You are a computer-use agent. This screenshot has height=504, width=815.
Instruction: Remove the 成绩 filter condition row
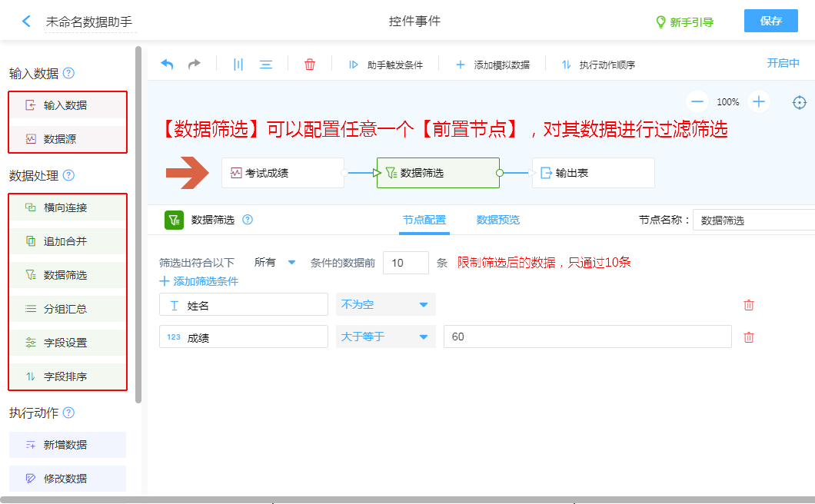(x=749, y=337)
